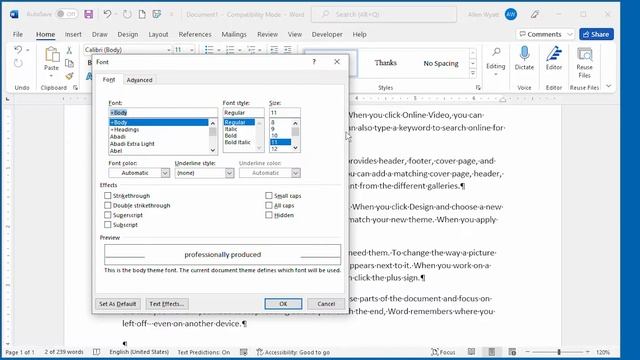Open the References ribbon tab

point(195,34)
